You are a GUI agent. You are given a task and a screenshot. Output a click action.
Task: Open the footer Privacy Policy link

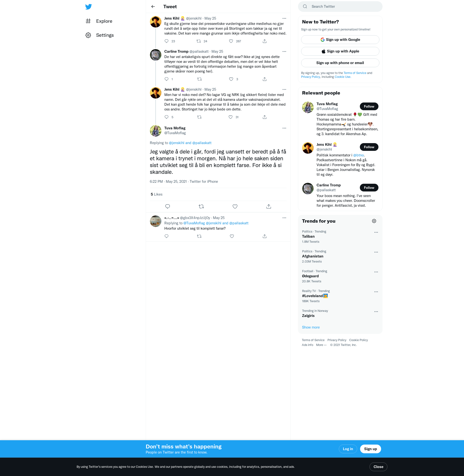[337, 340]
